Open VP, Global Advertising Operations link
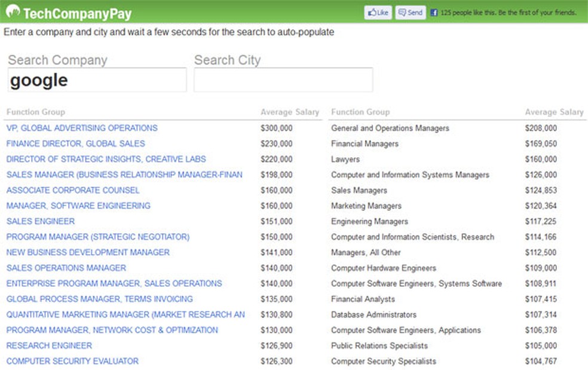Image resolution: width=588 pixels, height=370 pixels. tap(82, 128)
